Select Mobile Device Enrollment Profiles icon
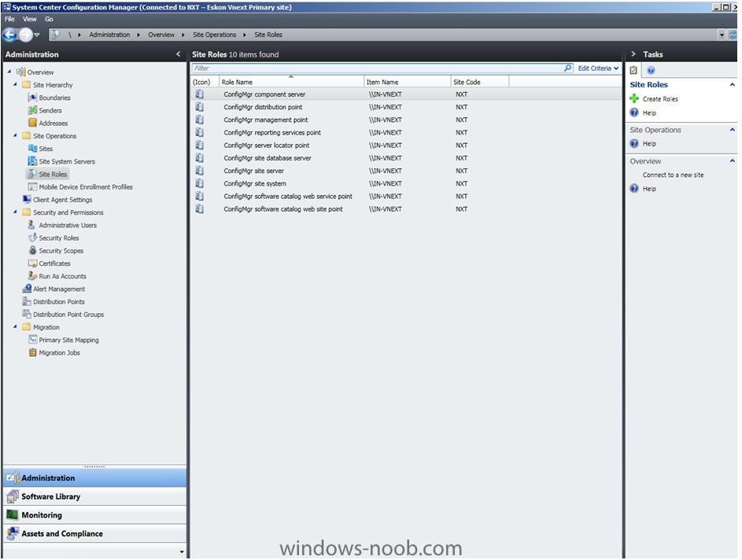This screenshot has width=742, height=560. (32, 187)
